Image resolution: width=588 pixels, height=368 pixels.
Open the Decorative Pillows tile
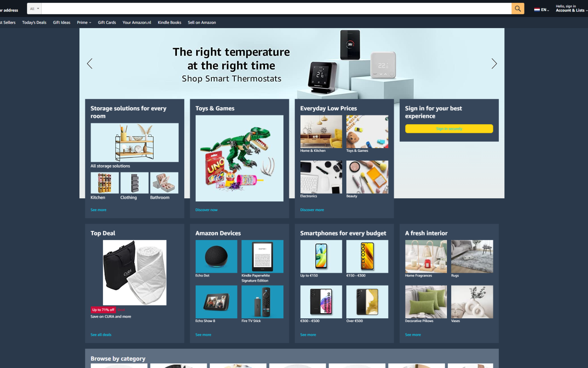click(x=426, y=302)
